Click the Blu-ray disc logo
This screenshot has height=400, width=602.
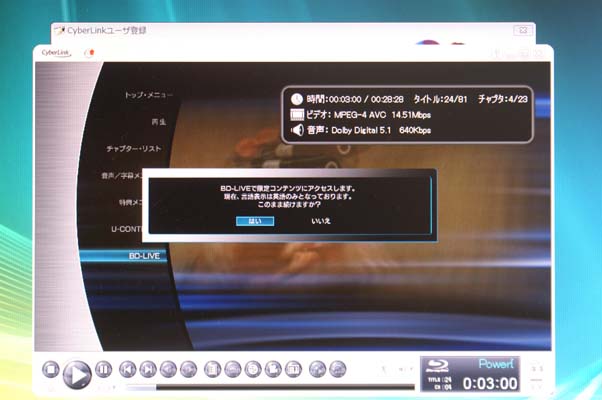click(438, 366)
